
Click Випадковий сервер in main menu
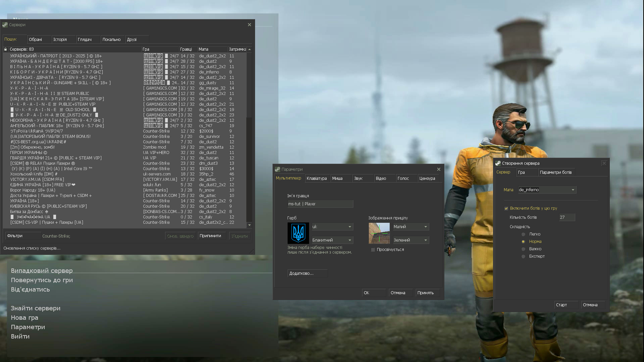pyautogui.click(x=42, y=271)
